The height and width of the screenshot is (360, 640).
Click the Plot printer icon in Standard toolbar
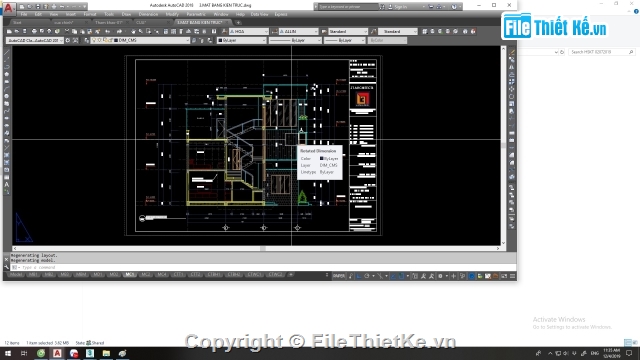click(x=34, y=31)
